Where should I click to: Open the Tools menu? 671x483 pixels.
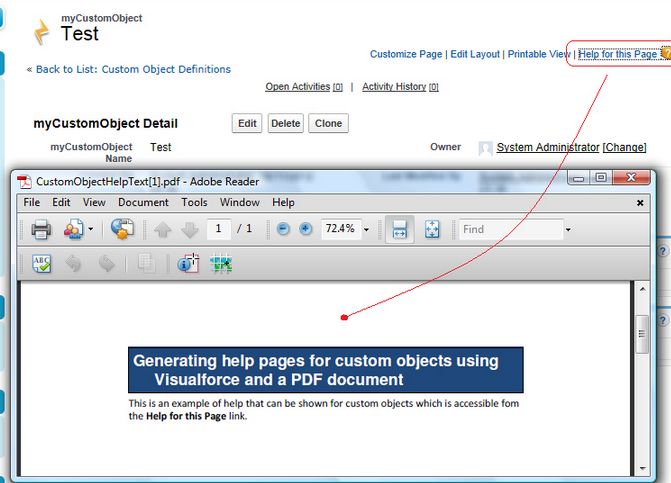point(194,202)
